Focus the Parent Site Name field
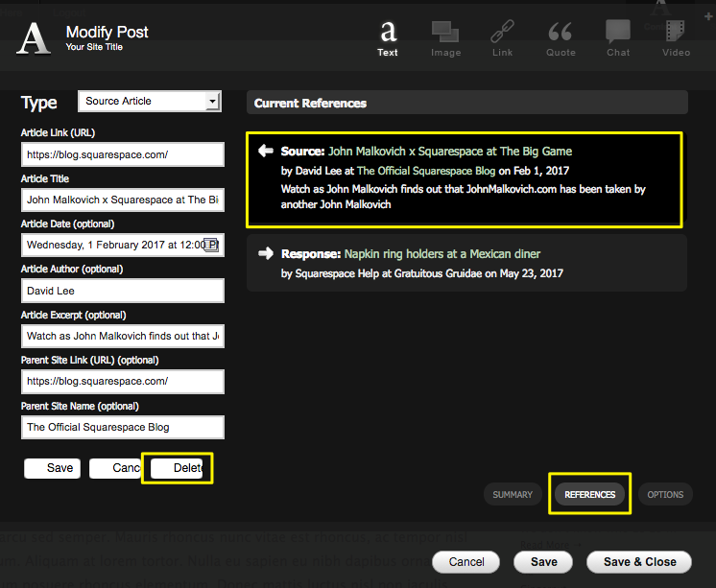This screenshot has width=716, height=588. coord(122,427)
